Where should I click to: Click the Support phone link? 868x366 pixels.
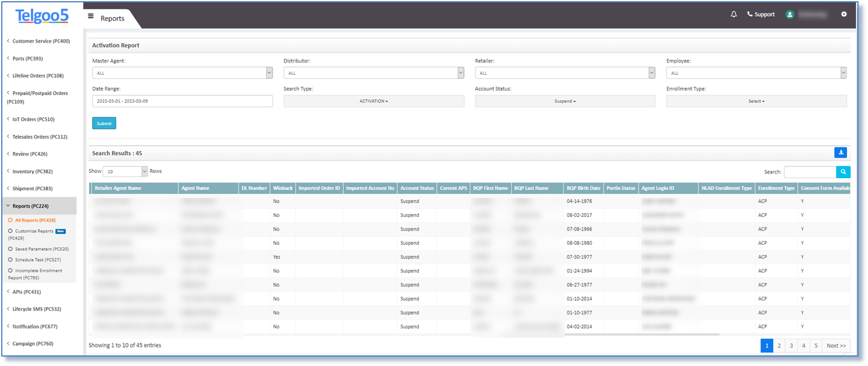(761, 14)
